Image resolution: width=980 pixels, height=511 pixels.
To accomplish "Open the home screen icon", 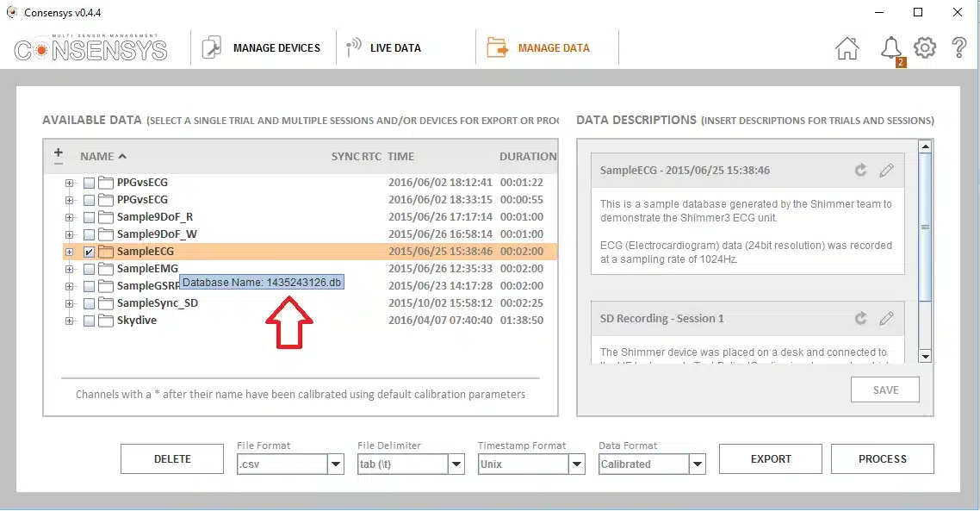I will [847, 48].
